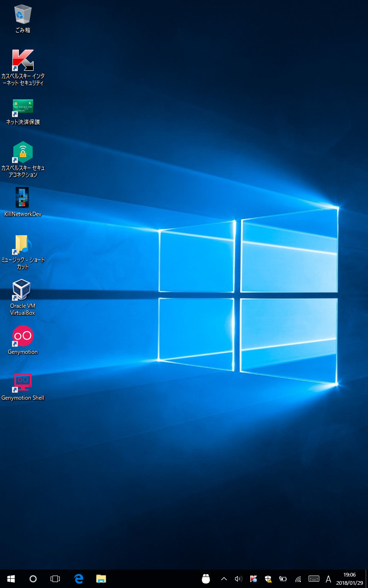The height and width of the screenshot is (588, 368).
Task: Open Cortana search circle in taskbar
Action: pyautogui.click(x=33, y=579)
